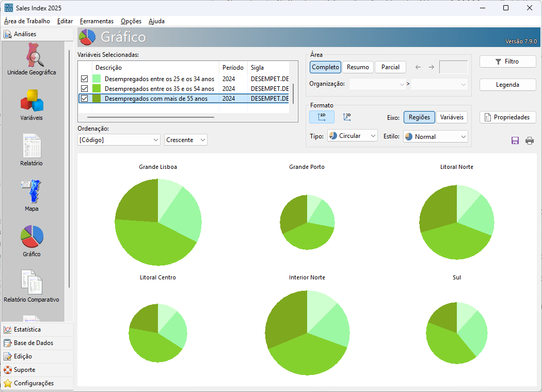Expand the Ordenação [Código] dropdown
The width and height of the screenshot is (542, 392).
(x=119, y=140)
